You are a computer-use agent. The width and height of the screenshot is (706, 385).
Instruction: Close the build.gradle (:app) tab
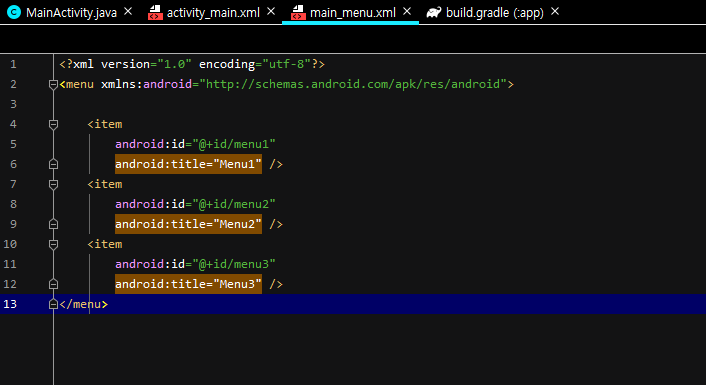[x=555, y=12]
